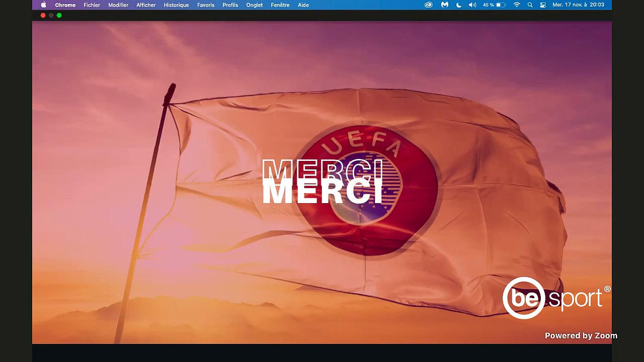Click the green full-screen window button

tap(59, 16)
